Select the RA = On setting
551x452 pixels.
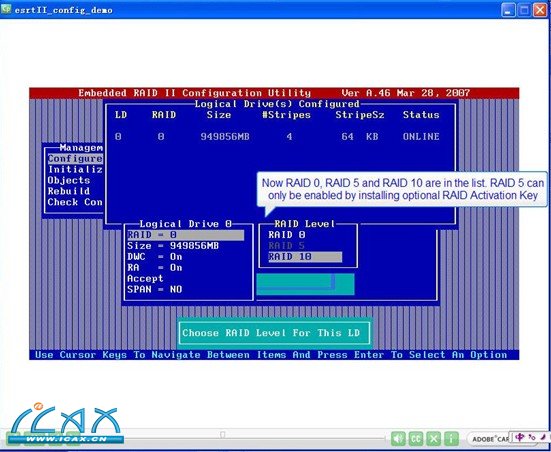155,267
